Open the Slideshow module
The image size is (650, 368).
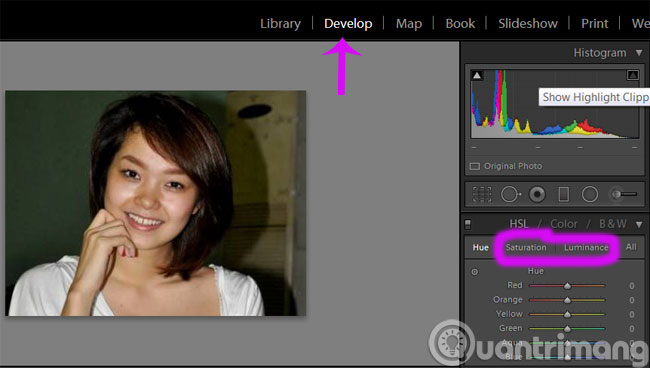[528, 24]
